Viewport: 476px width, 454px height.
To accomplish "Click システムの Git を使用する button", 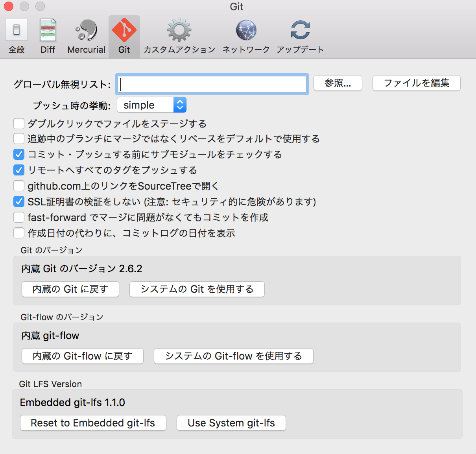I will [197, 289].
